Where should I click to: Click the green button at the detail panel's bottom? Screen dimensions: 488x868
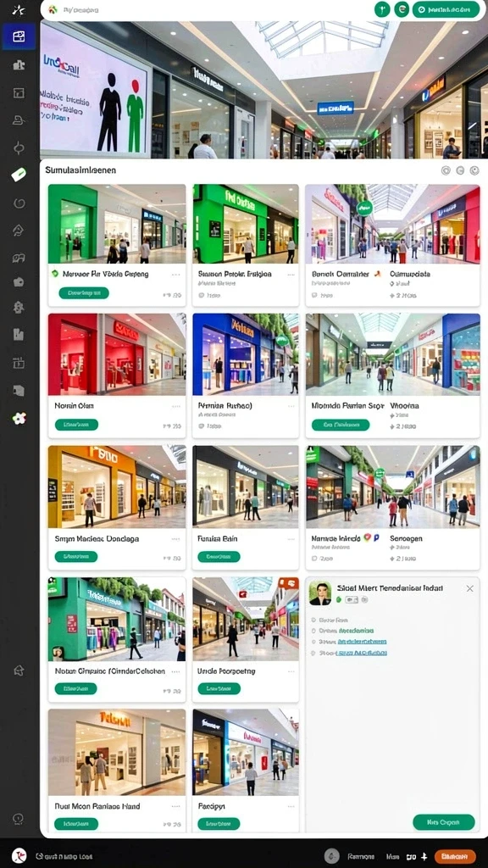(444, 822)
